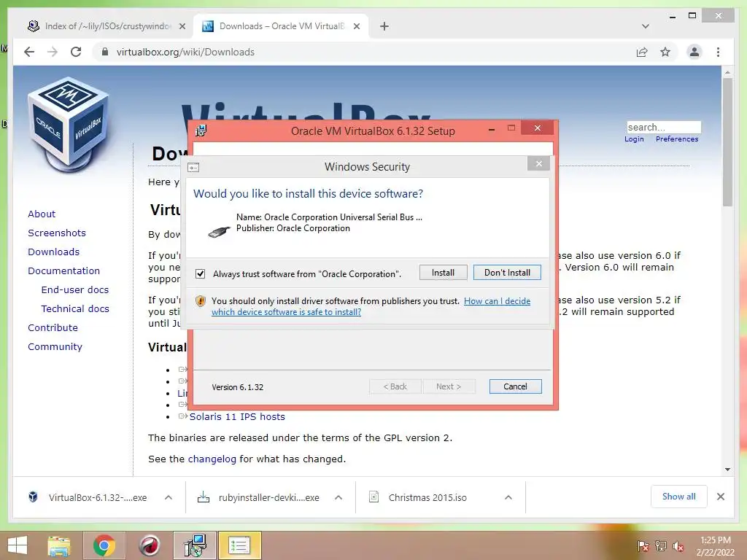Reload the VirtualBox Downloads page

point(76,52)
